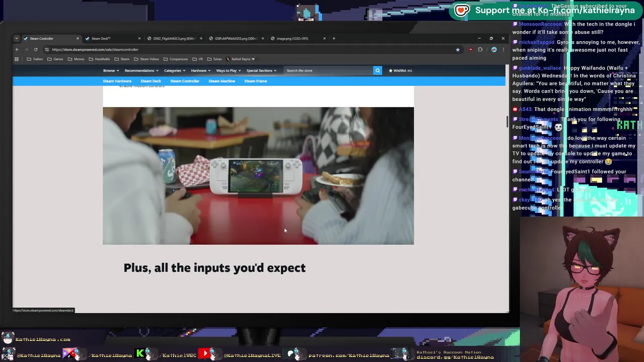Open the Comparisons bookmark folder
Viewport: 644px width, 362px height.
pyautogui.click(x=176, y=59)
